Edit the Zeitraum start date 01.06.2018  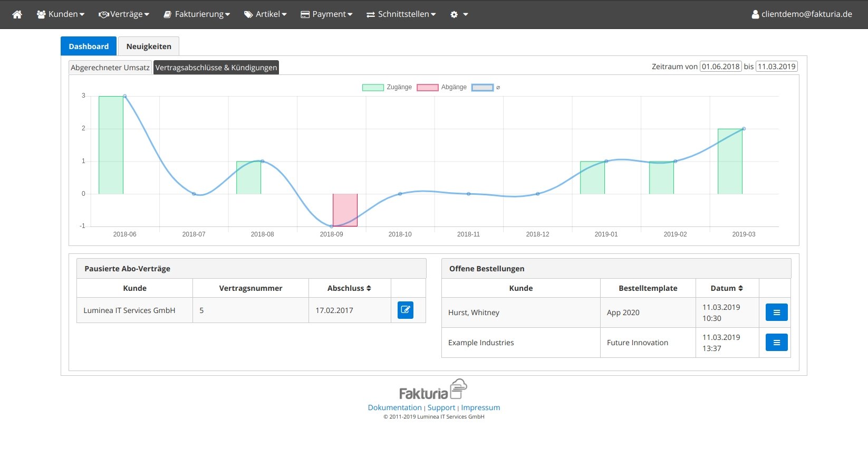[721, 67]
